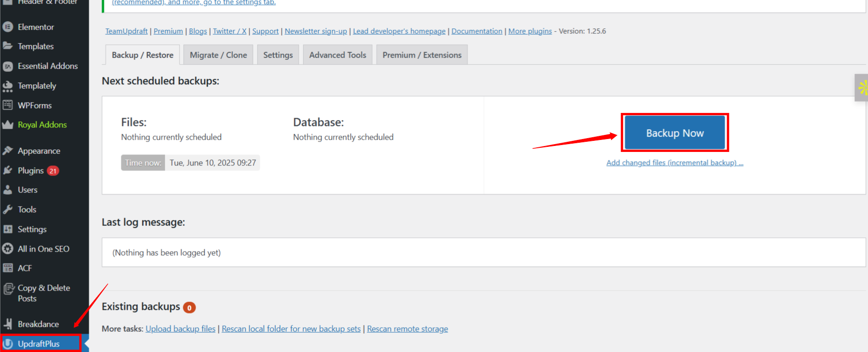868x352 pixels.
Task: Click the Essential Addons icon
Action: (8, 66)
